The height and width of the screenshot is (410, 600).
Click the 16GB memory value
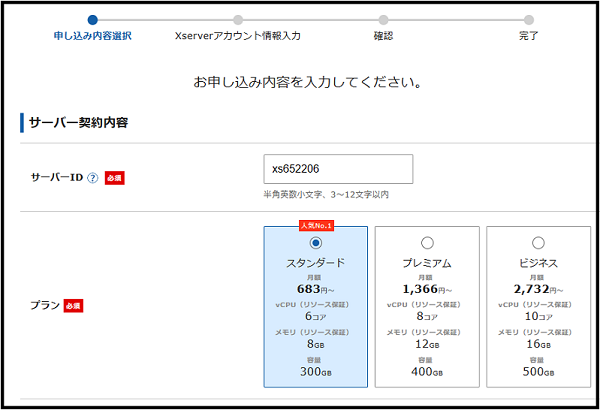tap(538, 344)
